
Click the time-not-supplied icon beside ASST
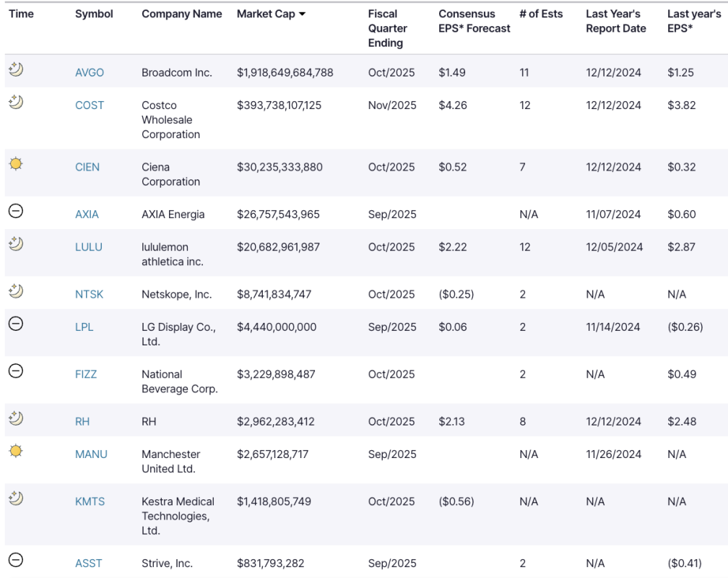click(15, 560)
